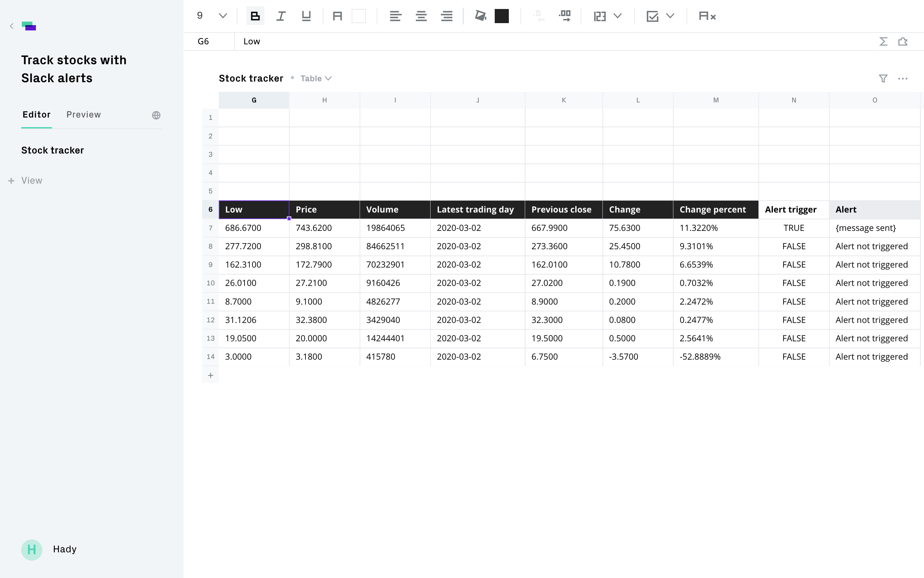Click the Stock tracker table title
Screen dimensions: 924x578
251,78
